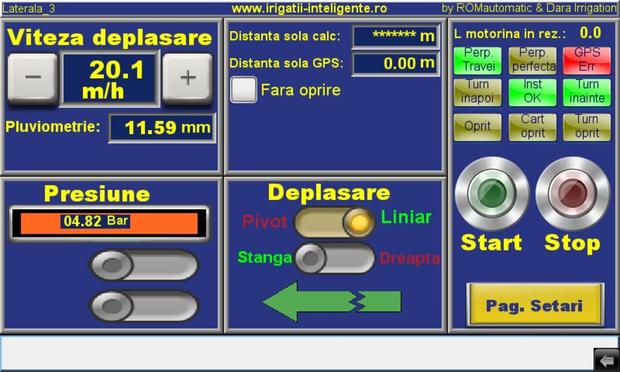The width and height of the screenshot is (620, 372).
Task: Toggle the first switch under Presiune
Action: click(144, 264)
